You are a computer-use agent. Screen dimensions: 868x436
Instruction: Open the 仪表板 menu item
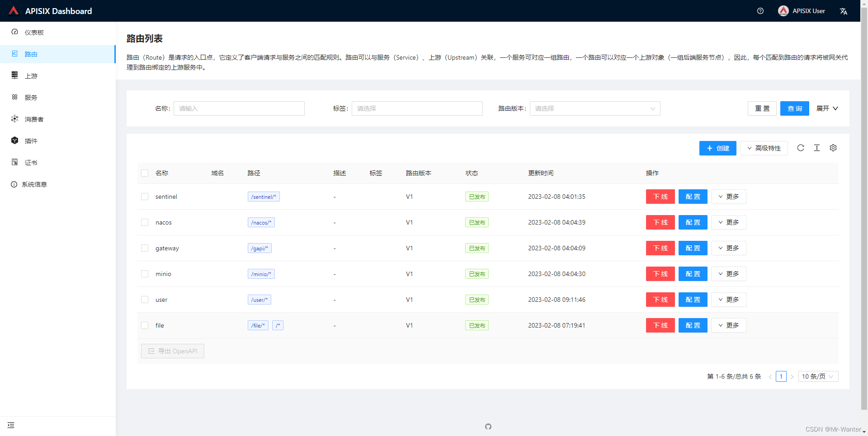[58, 33]
